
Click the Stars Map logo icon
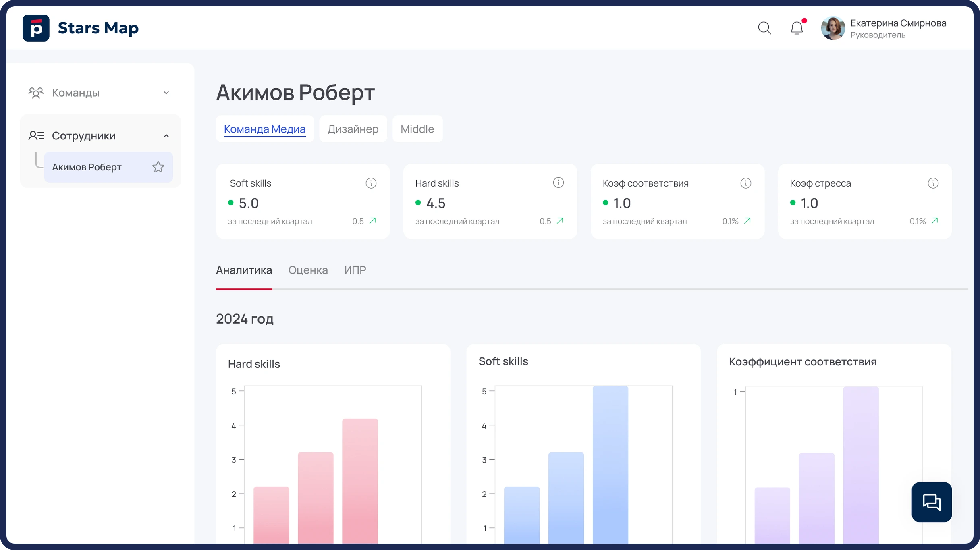[36, 28]
